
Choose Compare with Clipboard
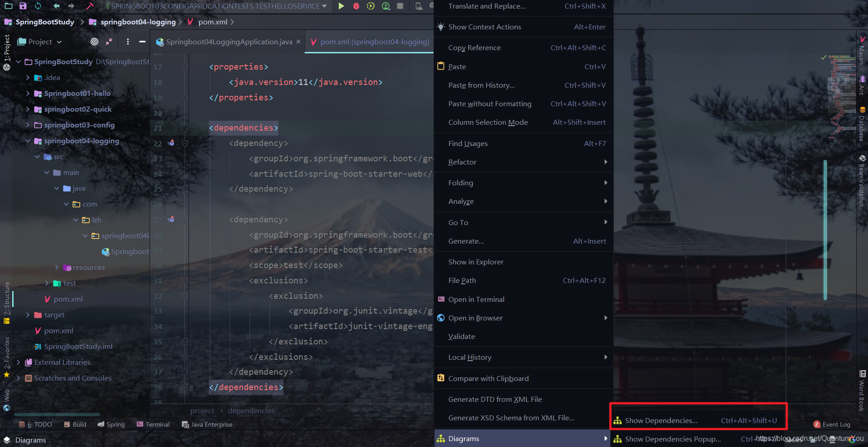[524, 378]
